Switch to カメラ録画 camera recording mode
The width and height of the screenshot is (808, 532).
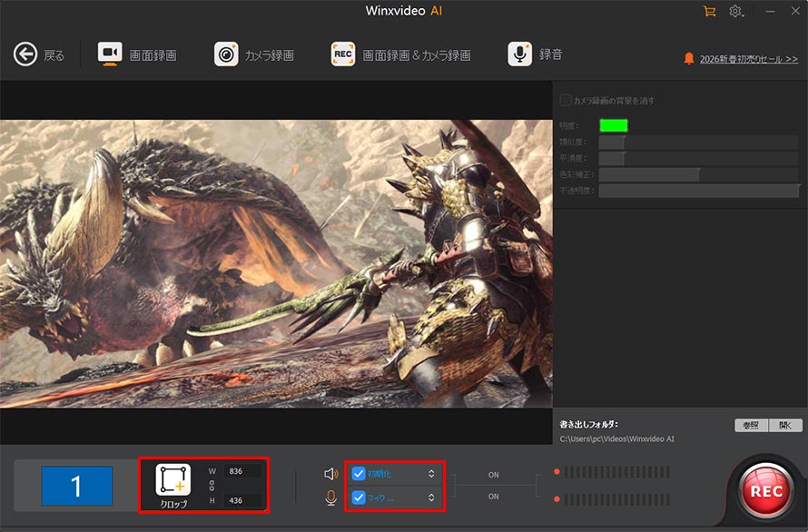tap(254, 54)
